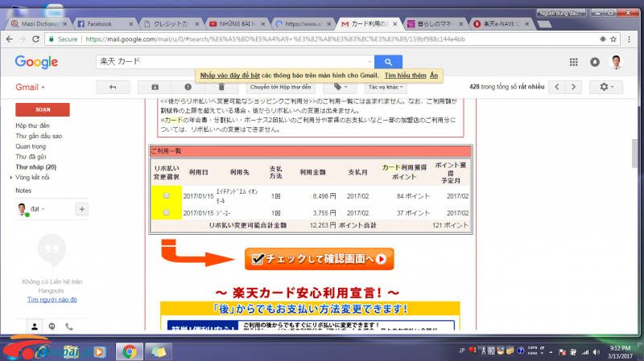644x361 pixels.
Task: Check the 8,498 円 row checkbox
Action: click(x=167, y=195)
